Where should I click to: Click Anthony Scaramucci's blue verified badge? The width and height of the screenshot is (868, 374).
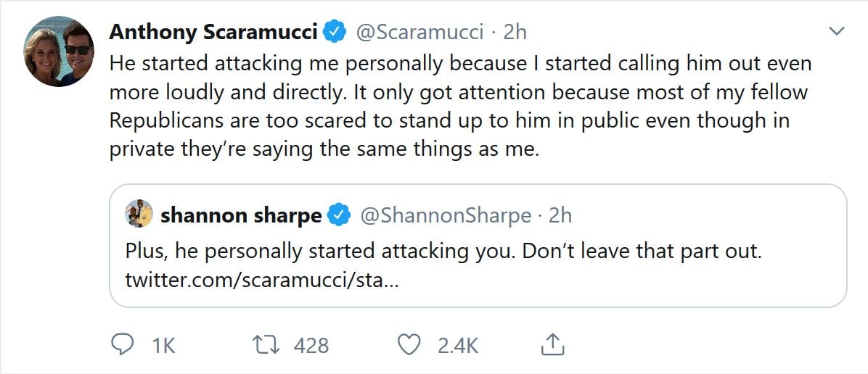(335, 33)
